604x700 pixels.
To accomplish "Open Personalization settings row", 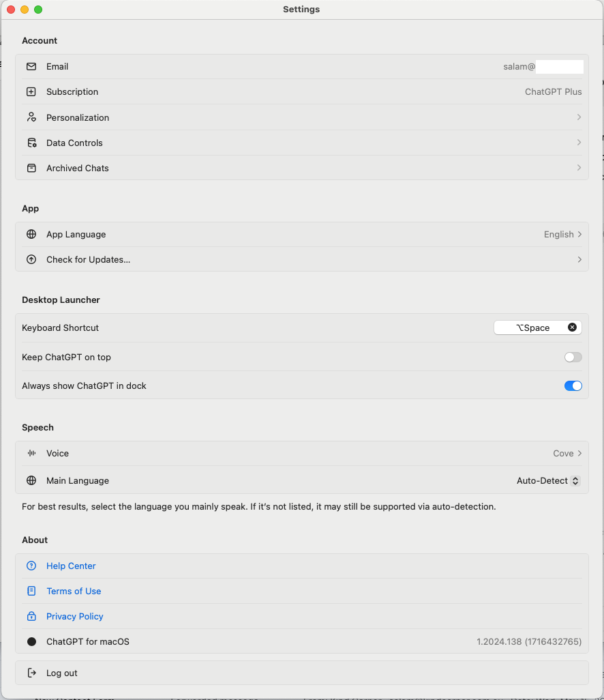I will (x=302, y=117).
